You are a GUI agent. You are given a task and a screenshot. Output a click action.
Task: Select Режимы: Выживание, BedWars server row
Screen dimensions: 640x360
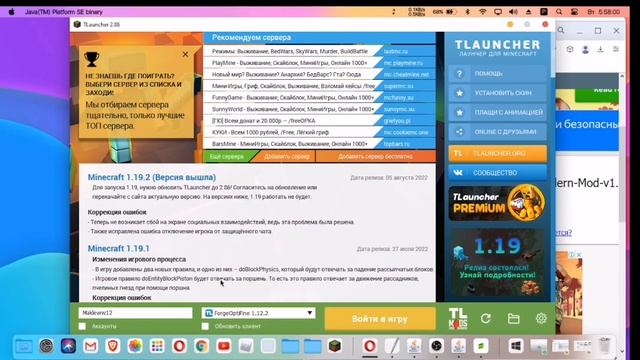(319, 51)
